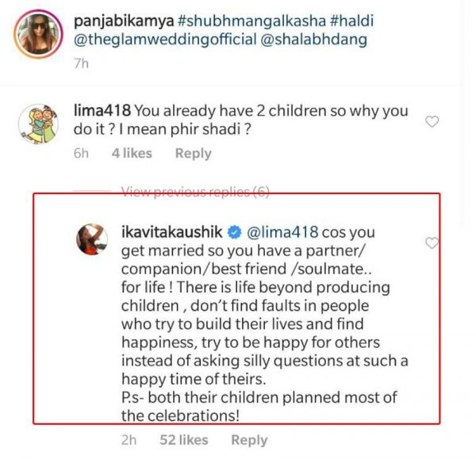
Task: Reply to ikavitakaushik's comment
Action: [249, 440]
